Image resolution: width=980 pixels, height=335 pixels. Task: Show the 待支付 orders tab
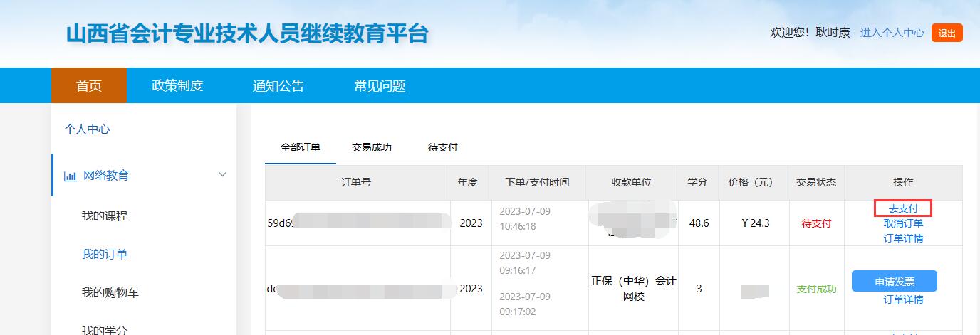click(x=442, y=147)
